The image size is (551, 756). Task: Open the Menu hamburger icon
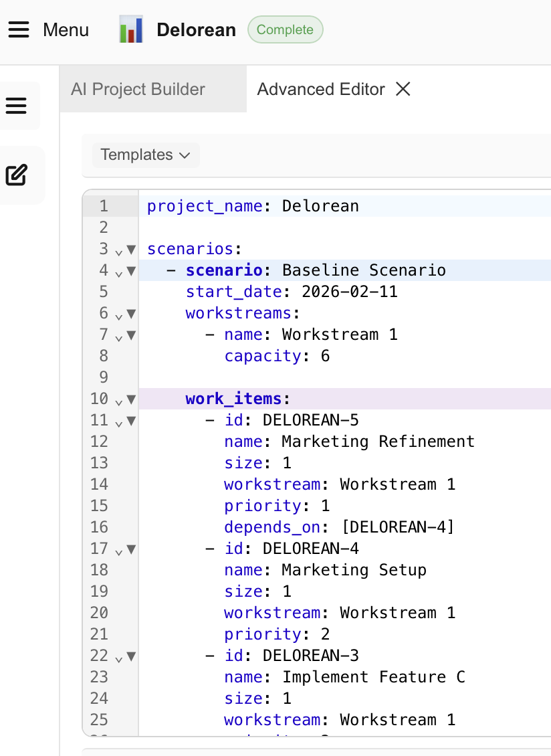tap(18, 29)
